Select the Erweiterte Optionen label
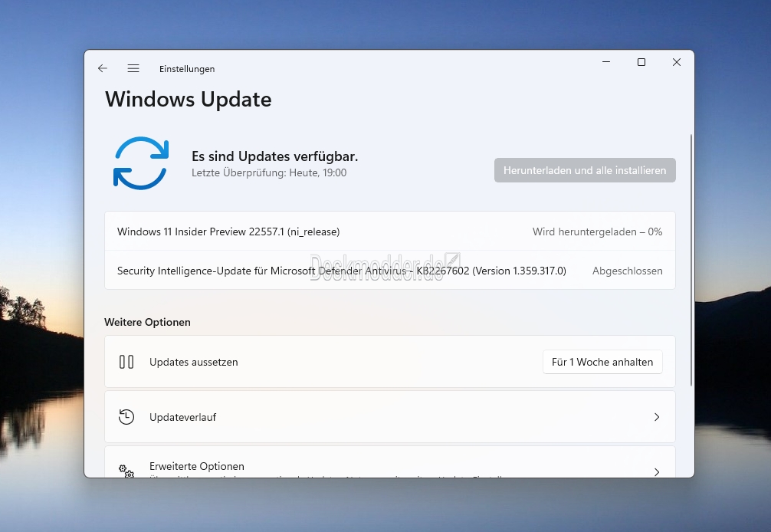Viewport: 771px width, 532px height. pos(197,466)
